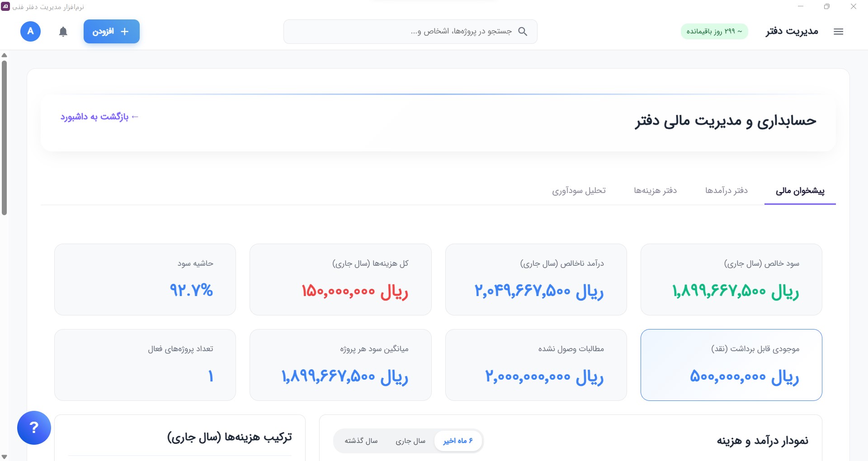868x461 pixels.
Task: Open the floating help '?' button
Action: [33, 427]
